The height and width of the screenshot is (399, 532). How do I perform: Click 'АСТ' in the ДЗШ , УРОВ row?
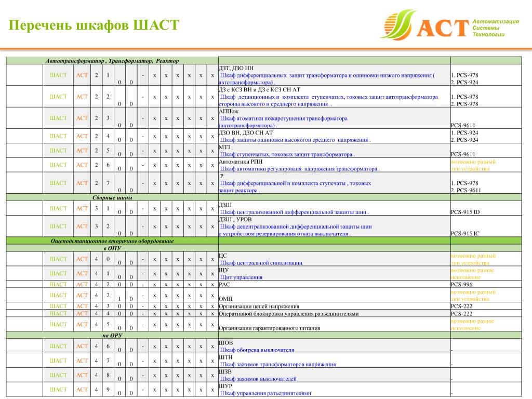click(x=82, y=227)
